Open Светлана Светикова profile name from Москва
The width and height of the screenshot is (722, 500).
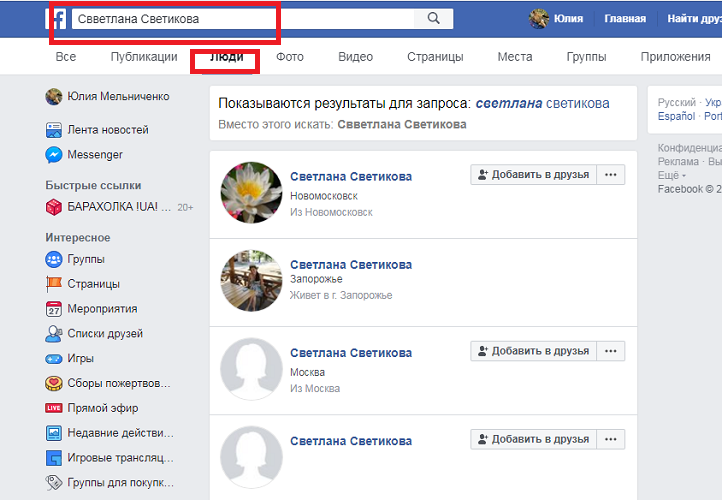click(351, 353)
